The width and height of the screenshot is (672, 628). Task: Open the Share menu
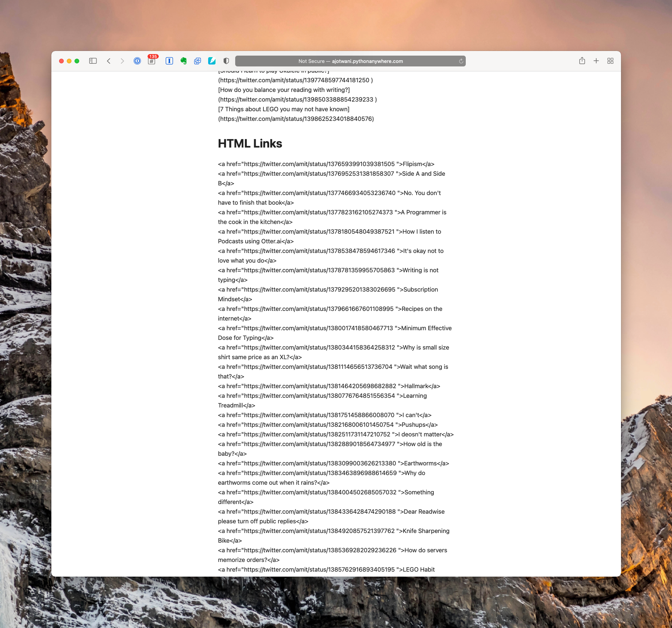pos(582,61)
